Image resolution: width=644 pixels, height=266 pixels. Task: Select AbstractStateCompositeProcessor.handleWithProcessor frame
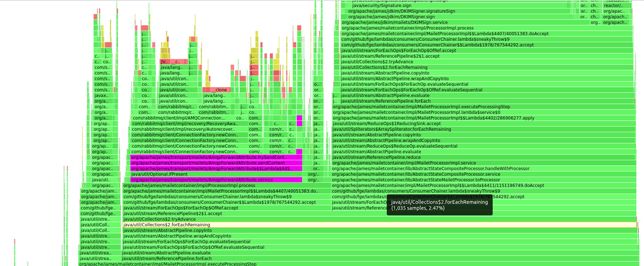pos(484,169)
